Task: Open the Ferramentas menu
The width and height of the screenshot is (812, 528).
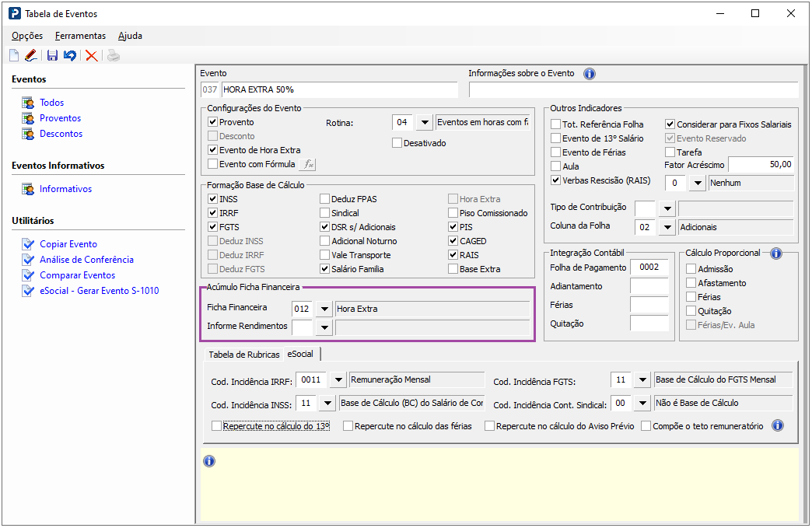Action: 80,36
